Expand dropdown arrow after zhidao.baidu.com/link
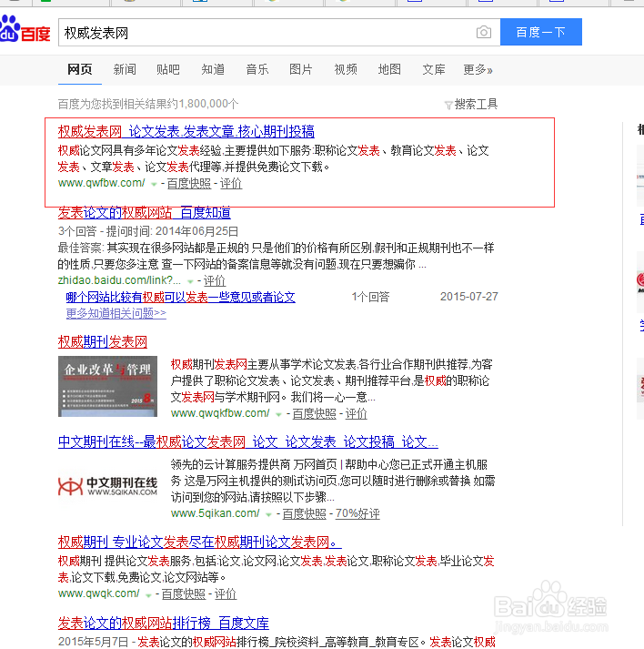 click(190, 281)
